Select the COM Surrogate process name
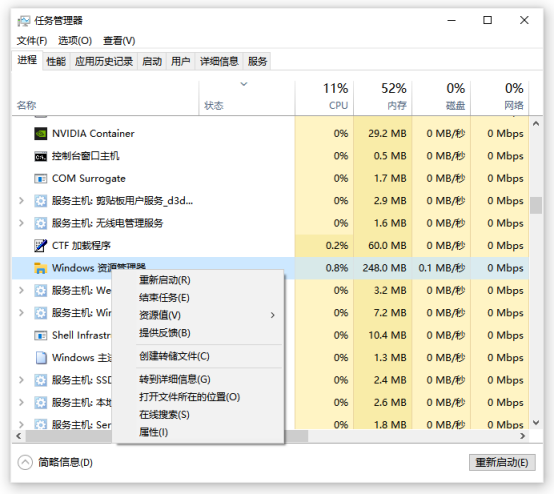The height and width of the screenshot is (494, 554). pos(89,178)
